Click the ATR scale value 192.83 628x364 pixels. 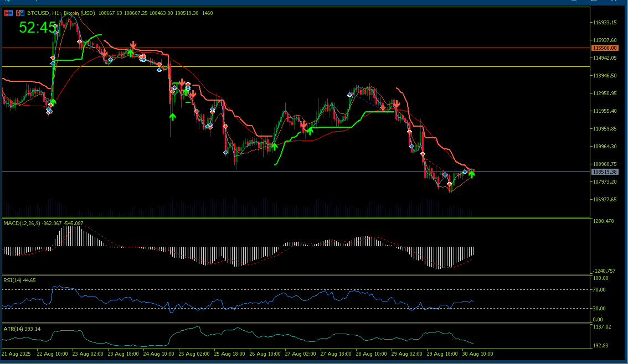601,346
